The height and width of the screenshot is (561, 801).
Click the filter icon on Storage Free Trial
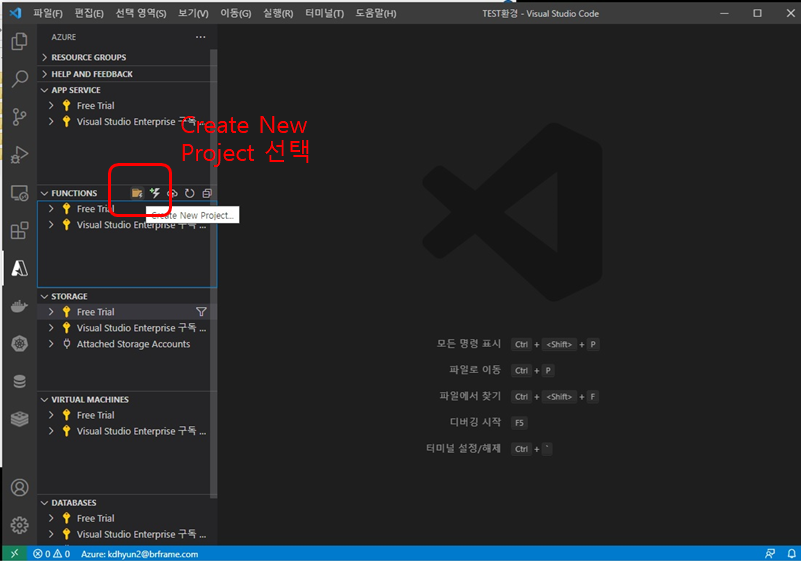tap(201, 312)
